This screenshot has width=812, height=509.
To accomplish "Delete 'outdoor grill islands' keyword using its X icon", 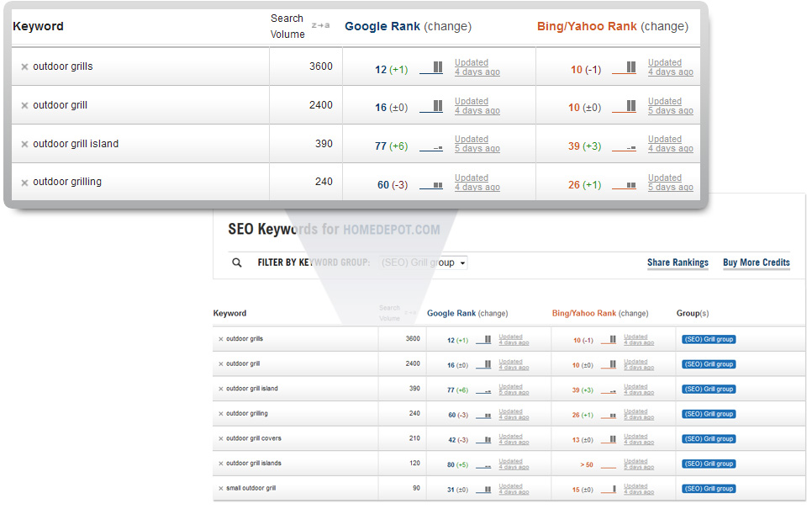I will point(221,464).
